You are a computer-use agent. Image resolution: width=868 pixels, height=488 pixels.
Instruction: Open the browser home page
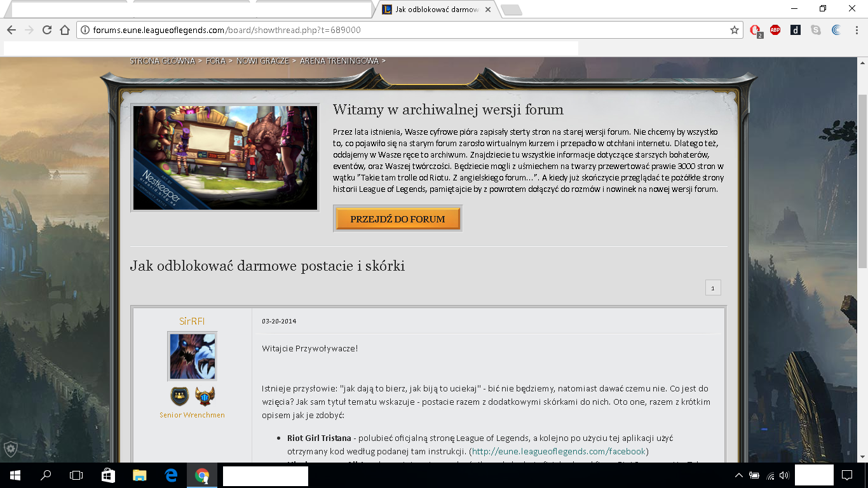(x=64, y=30)
